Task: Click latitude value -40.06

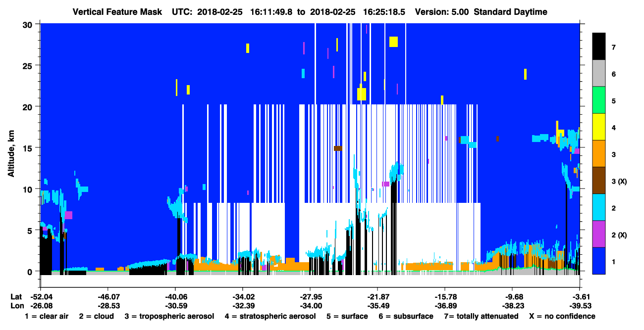Action: [x=175, y=296]
